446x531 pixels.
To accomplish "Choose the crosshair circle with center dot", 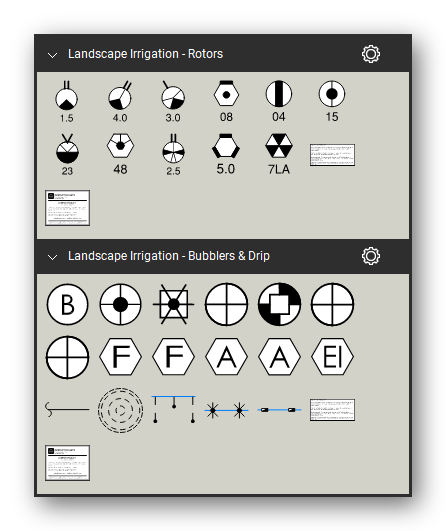I will [x=120, y=304].
